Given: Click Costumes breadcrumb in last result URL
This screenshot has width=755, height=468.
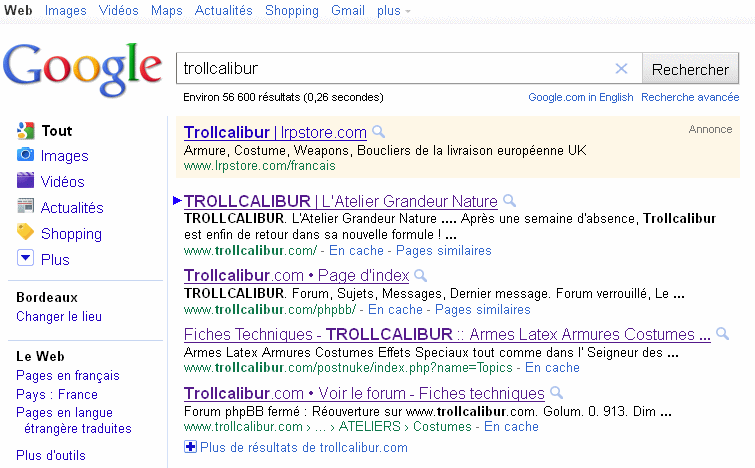Looking at the screenshot, I should click(442, 427).
